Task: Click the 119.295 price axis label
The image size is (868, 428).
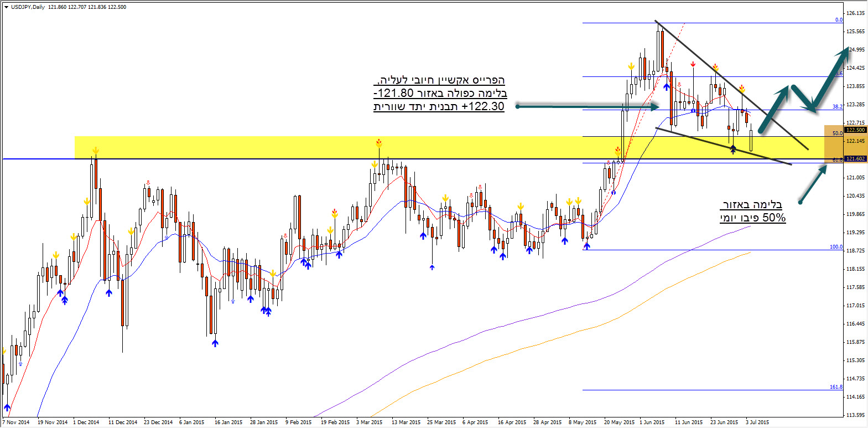Action: coord(855,232)
